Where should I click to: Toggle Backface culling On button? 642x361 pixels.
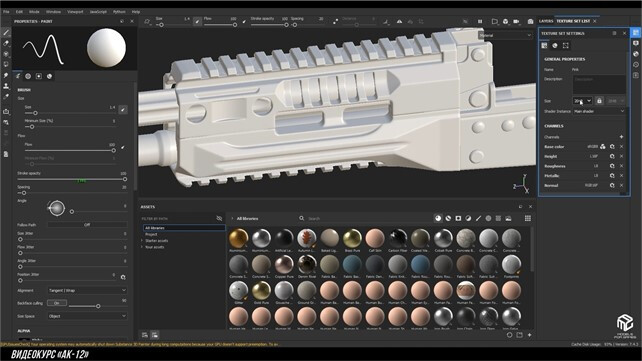click(57, 303)
